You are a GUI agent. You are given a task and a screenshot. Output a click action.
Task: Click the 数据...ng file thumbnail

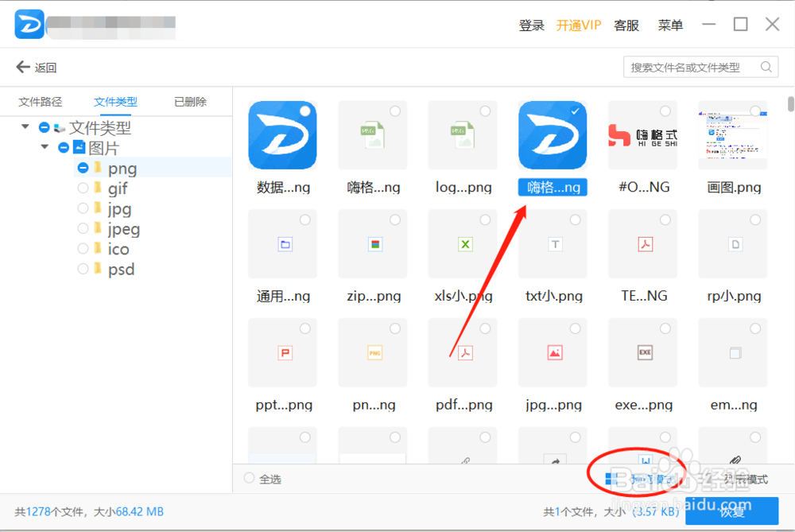click(x=282, y=135)
